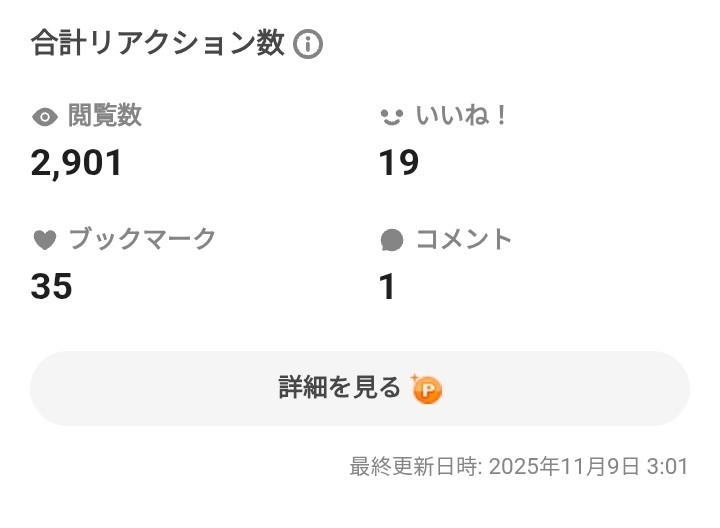
Task: Click the heart icon beside ブックマーク
Action: point(45,240)
